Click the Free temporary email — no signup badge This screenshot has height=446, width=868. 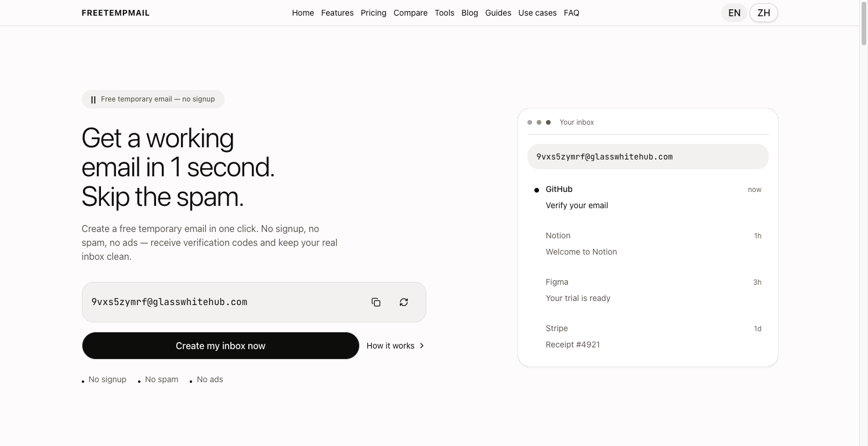(153, 99)
